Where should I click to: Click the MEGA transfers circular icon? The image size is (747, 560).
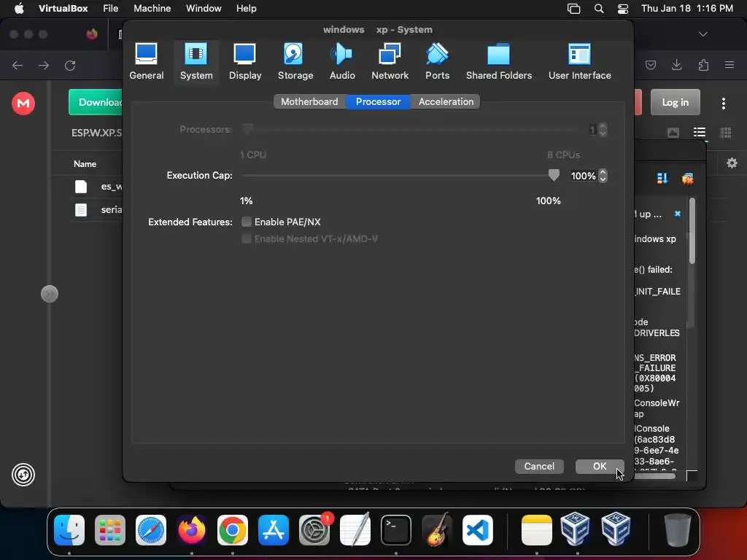pyautogui.click(x=23, y=475)
